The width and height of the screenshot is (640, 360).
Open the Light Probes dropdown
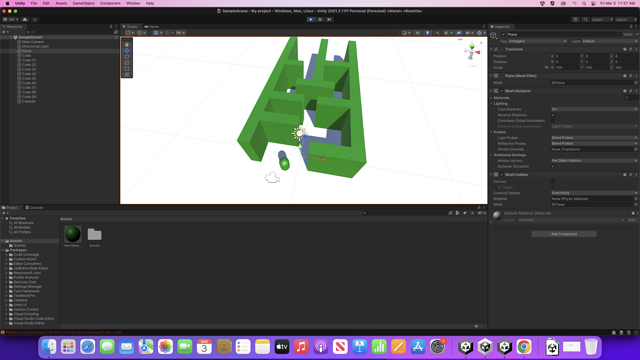click(594, 138)
